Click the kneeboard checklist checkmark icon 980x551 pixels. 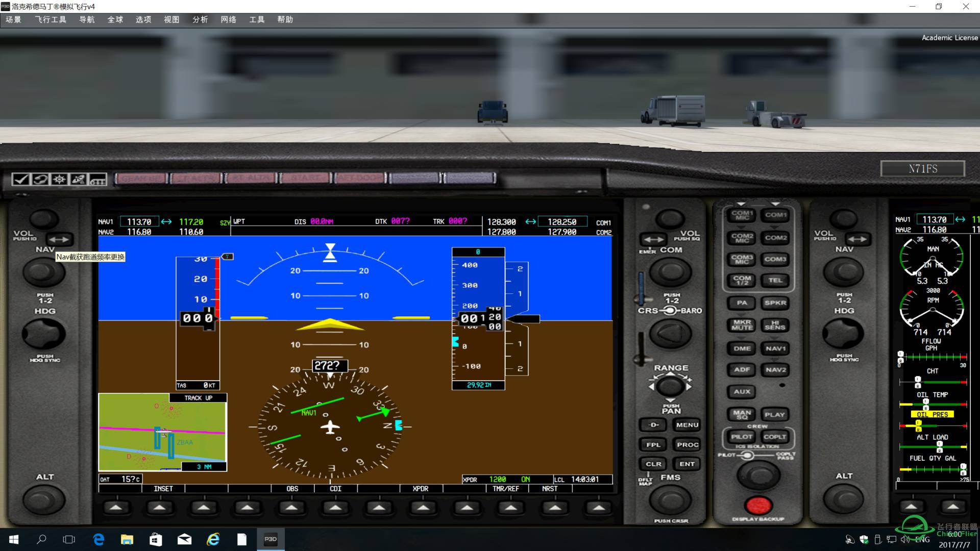coord(21,179)
